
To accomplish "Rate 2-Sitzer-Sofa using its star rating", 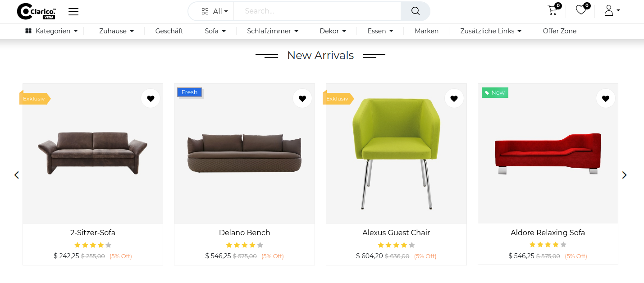I will click(93, 245).
